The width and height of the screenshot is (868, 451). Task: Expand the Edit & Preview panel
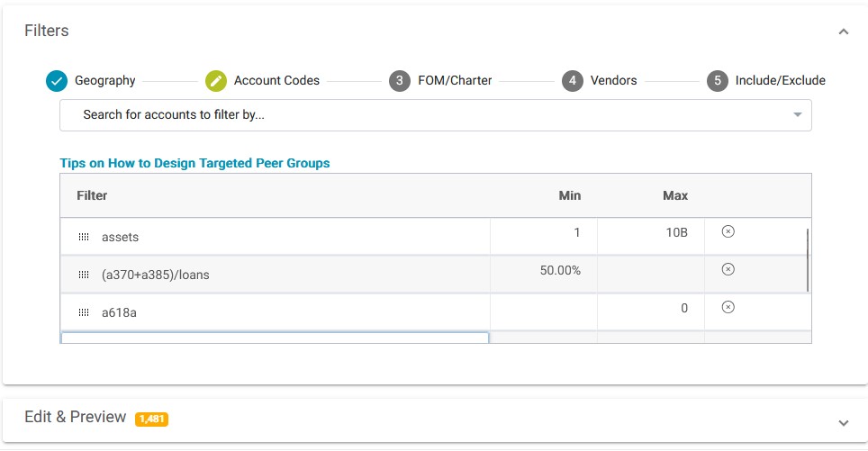[843, 422]
